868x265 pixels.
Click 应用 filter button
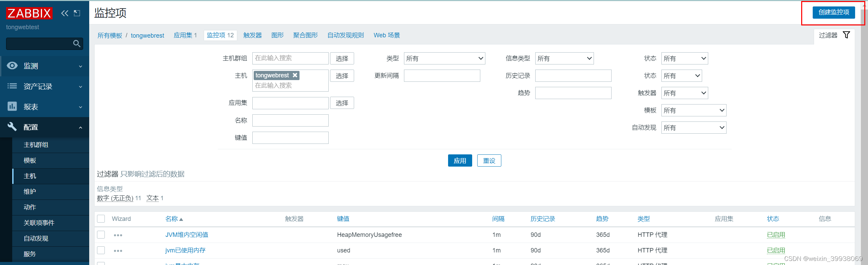coord(460,160)
